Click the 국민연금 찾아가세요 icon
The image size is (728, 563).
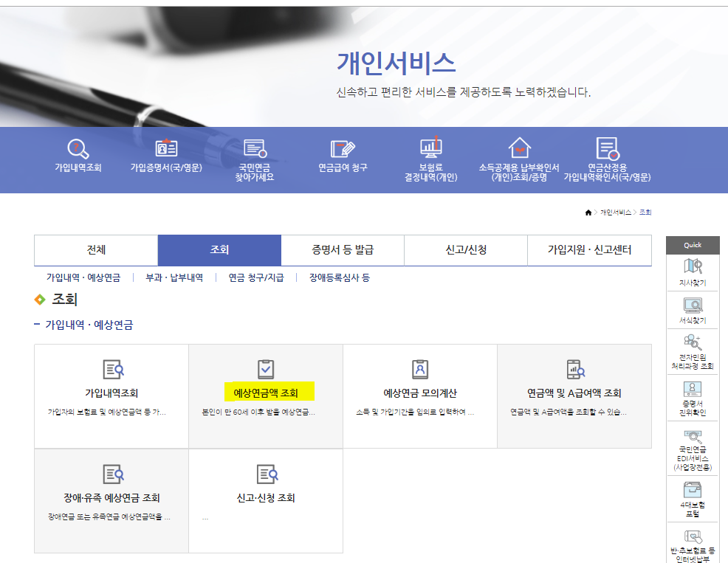pyautogui.click(x=255, y=148)
